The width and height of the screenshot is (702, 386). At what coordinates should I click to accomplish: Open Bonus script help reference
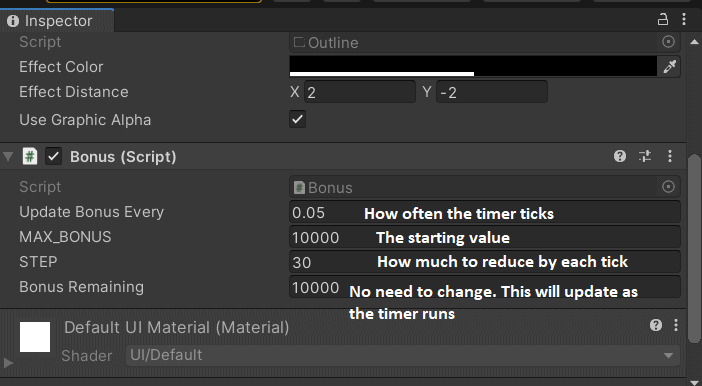tap(620, 156)
